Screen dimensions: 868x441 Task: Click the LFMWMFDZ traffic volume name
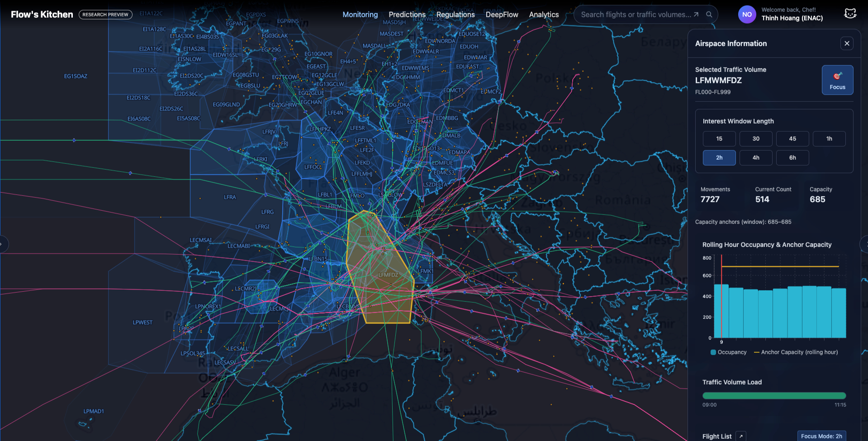pyautogui.click(x=718, y=81)
